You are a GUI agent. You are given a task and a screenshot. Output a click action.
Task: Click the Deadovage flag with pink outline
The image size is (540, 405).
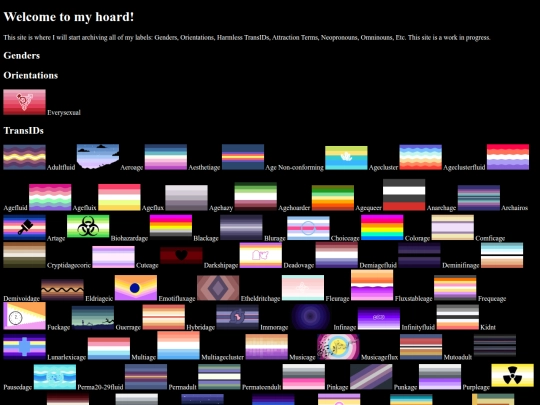pos(261,255)
